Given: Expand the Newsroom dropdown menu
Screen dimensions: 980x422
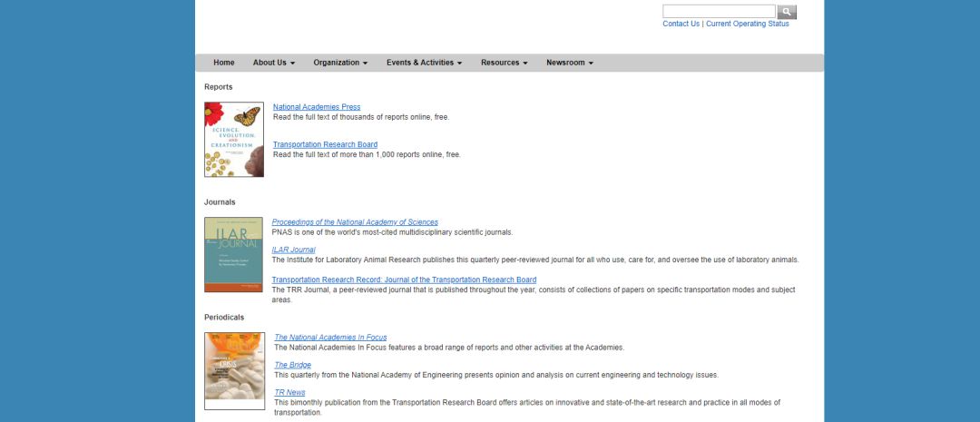Looking at the screenshot, I should pyautogui.click(x=570, y=63).
